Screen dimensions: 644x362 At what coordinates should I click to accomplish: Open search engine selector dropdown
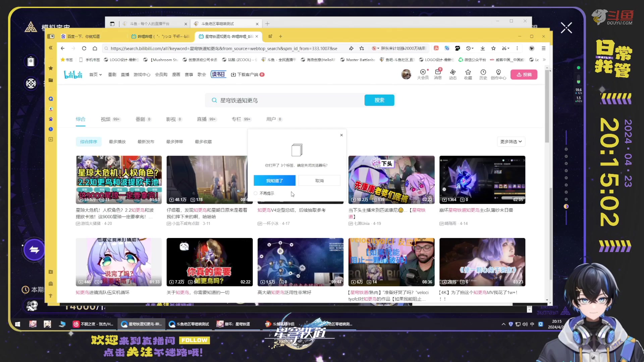click(375, 48)
